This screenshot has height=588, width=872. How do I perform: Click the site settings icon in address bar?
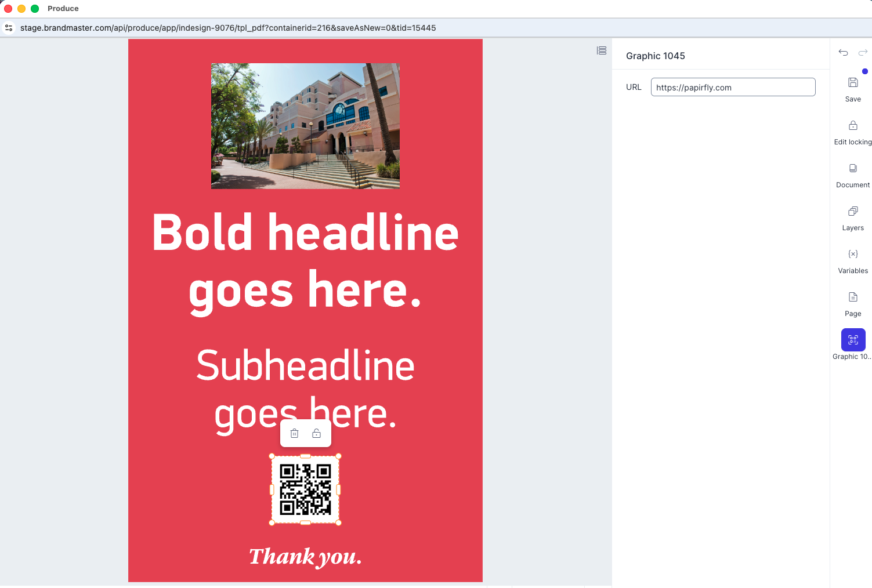(x=9, y=28)
